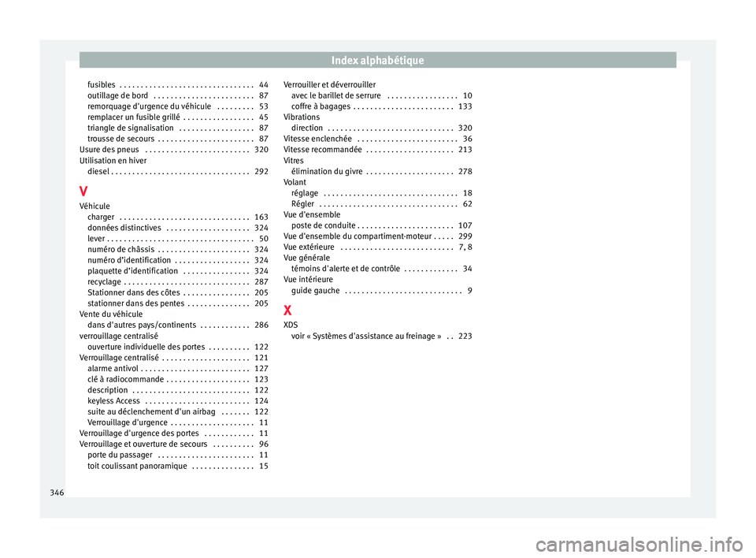Select the XDS freinage reference entry

[x=382, y=336]
